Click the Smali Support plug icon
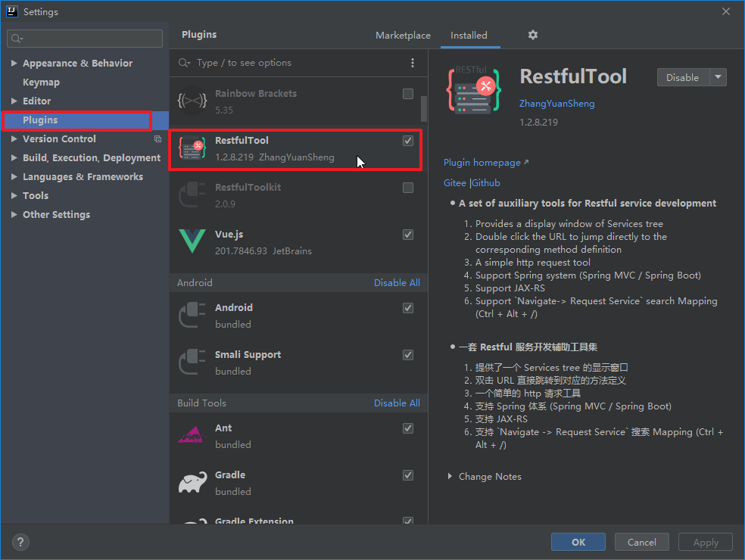Image resolution: width=745 pixels, height=560 pixels. pos(192,362)
